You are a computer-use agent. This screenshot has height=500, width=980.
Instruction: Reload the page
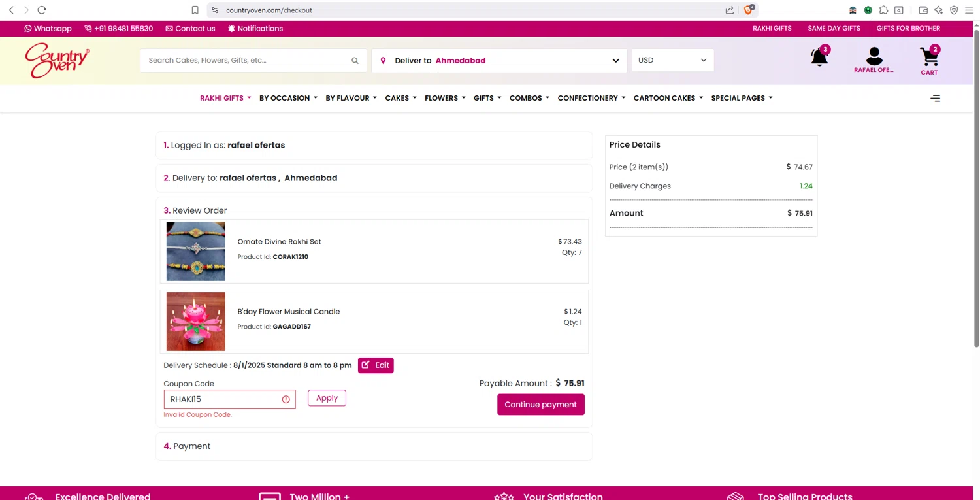point(42,10)
